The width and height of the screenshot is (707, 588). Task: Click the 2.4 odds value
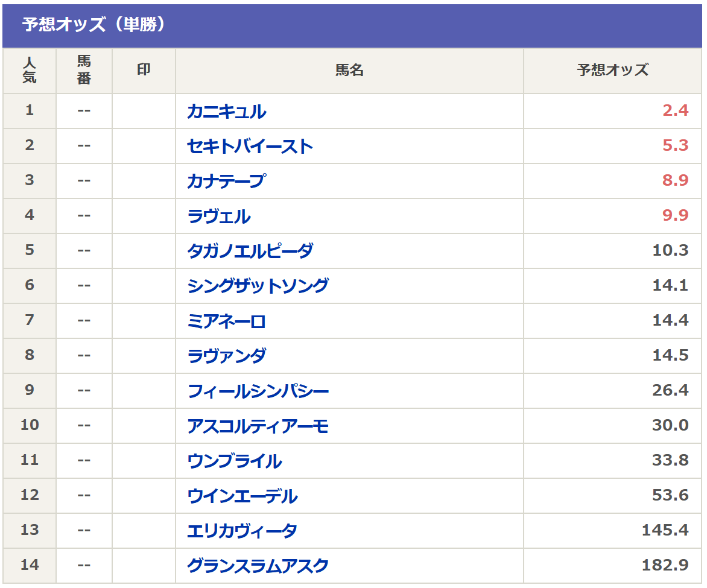click(x=675, y=112)
